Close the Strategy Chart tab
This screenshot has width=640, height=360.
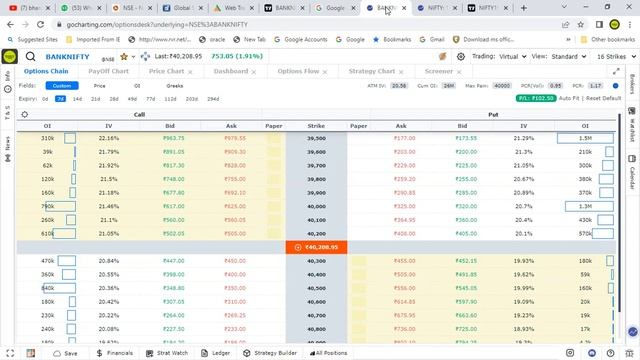point(401,72)
